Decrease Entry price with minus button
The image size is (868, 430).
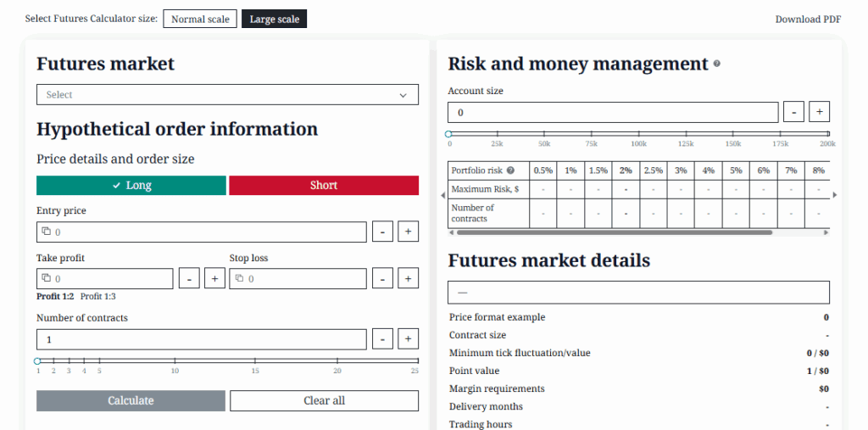point(383,232)
